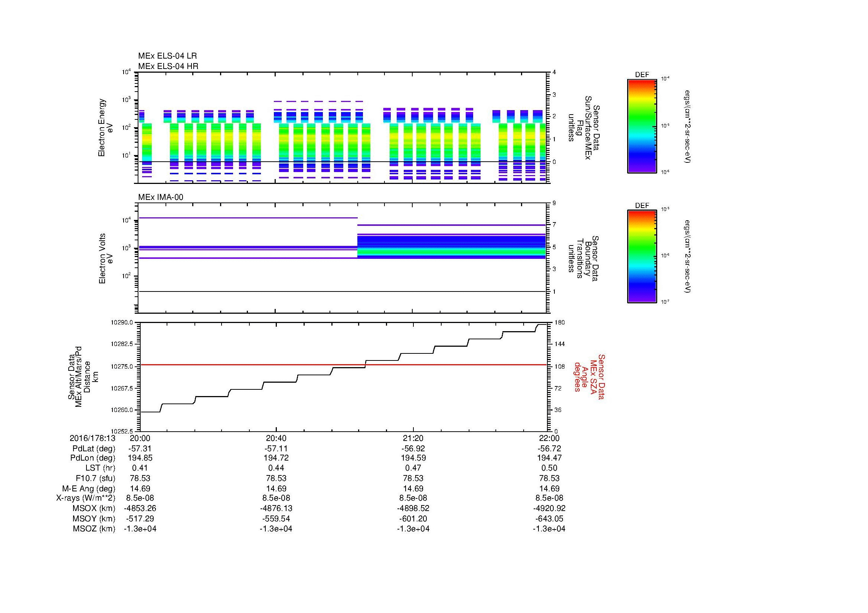868x613 pixels.
Task: Select PdLon value '194.85'
Action: tap(140, 458)
